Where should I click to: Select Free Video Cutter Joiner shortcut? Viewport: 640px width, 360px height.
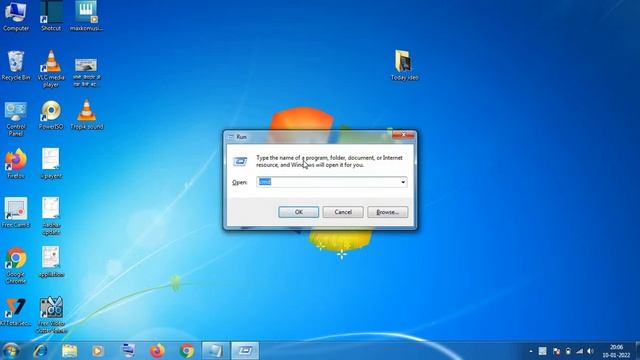tap(51, 315)
